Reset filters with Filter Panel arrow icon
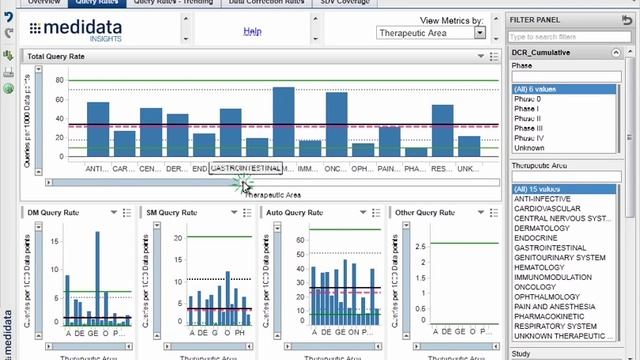The image size is (640, 360). [x=627, y=20]
